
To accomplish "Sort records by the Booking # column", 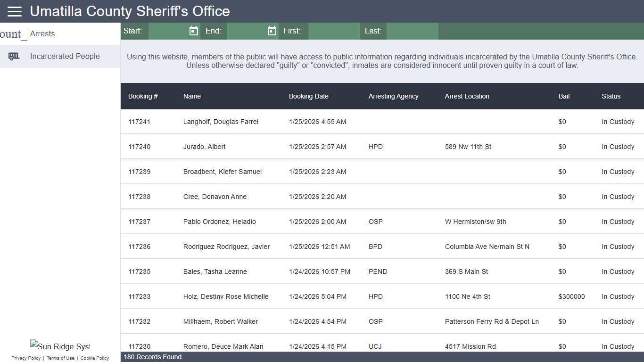I will tap(143, 96).
